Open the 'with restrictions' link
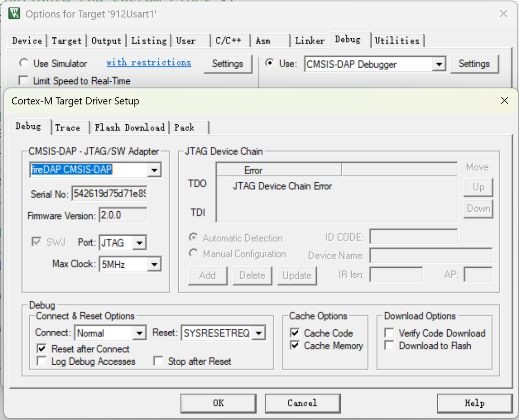 pyautogui.click(x=148, y=62)
